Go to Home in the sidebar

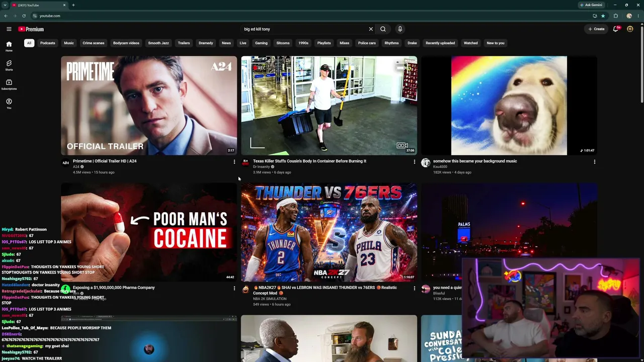click(x=9, y=46)
